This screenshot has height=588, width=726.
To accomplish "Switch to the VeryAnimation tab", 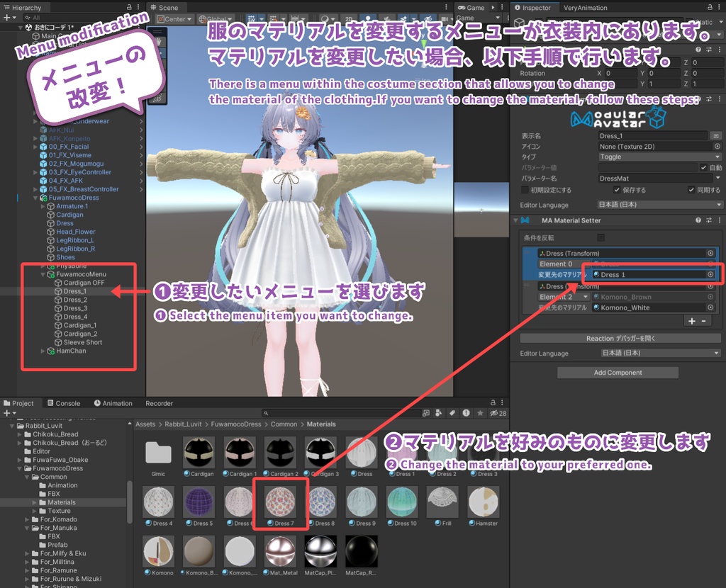I will [585, 7].
